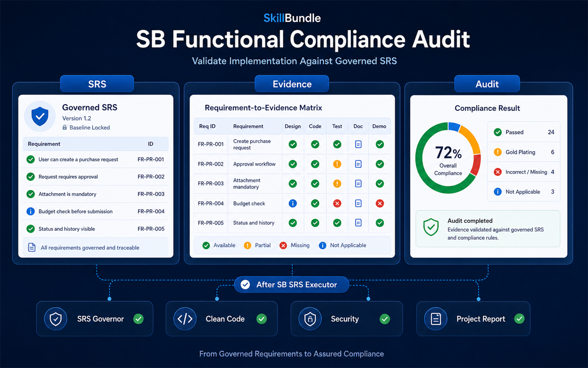Click the FR-PR-005 ID in the SRS list

pyautogui.click(x=151, y=229)
